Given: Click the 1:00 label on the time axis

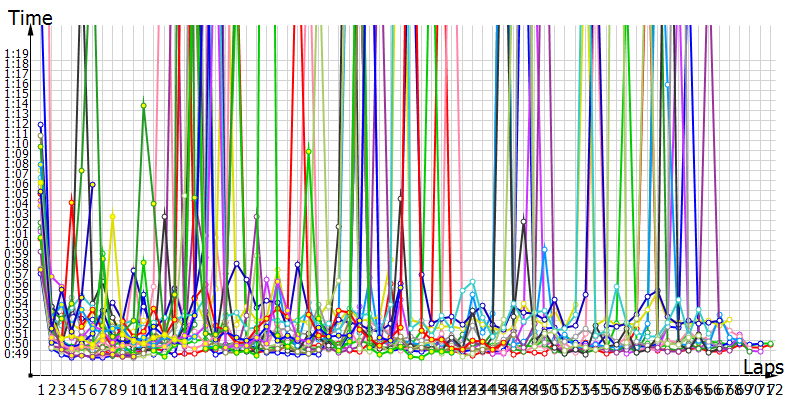Looking at the screenshot, I should [16, 243].
